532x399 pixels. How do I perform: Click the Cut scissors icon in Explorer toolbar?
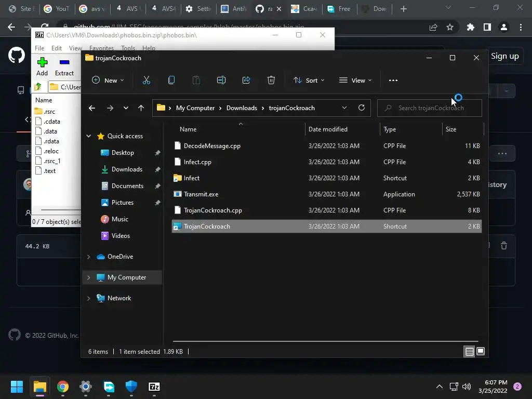pyautogui.click(x=146, y=81)
